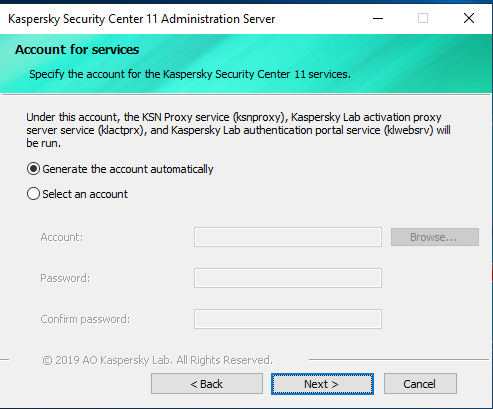Focus the Password input box
This screenshot has height=409, width=493.
[288, 278]
